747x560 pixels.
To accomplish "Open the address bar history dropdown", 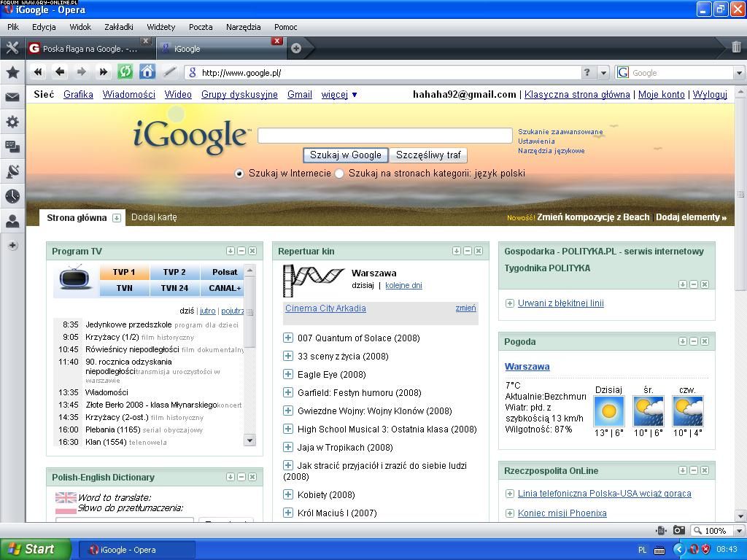I will click(603, 73).
